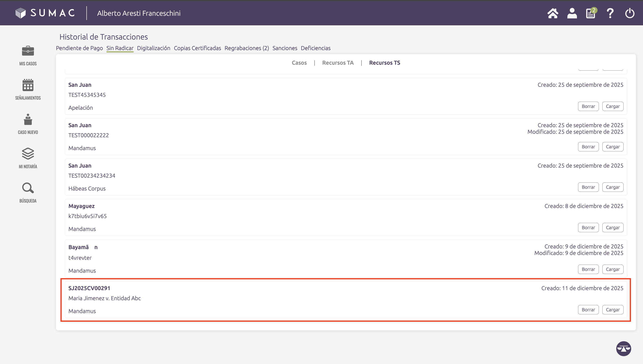Click the SUMAC logo
This screenshot has width=643, height=364.
[45, 13]
